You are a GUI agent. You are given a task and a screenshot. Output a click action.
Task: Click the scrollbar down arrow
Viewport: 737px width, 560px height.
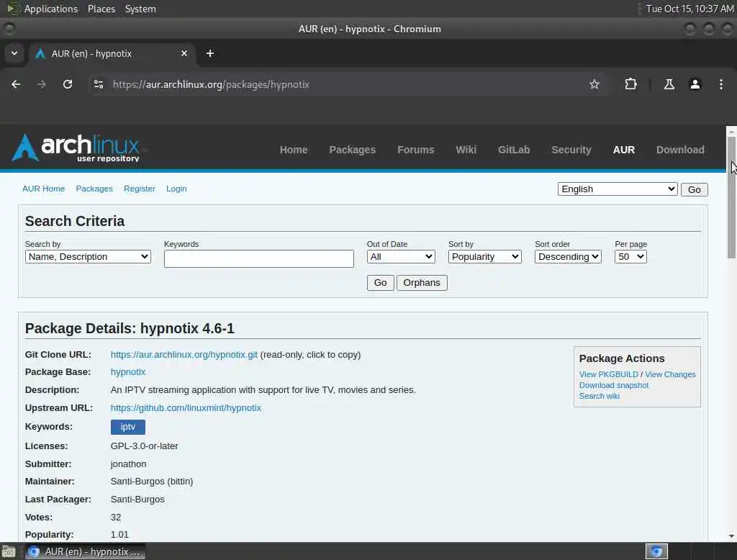click(731, 536)
